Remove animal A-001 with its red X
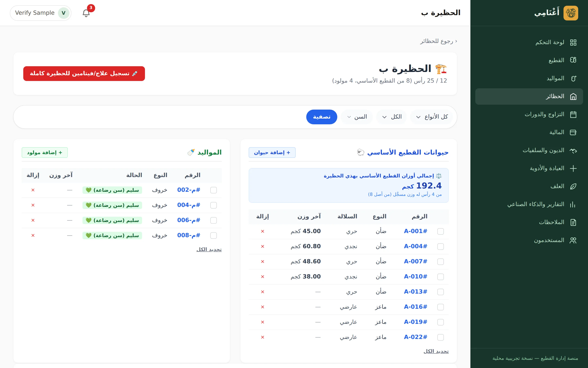The image size is (588, 368). [262, 231]
